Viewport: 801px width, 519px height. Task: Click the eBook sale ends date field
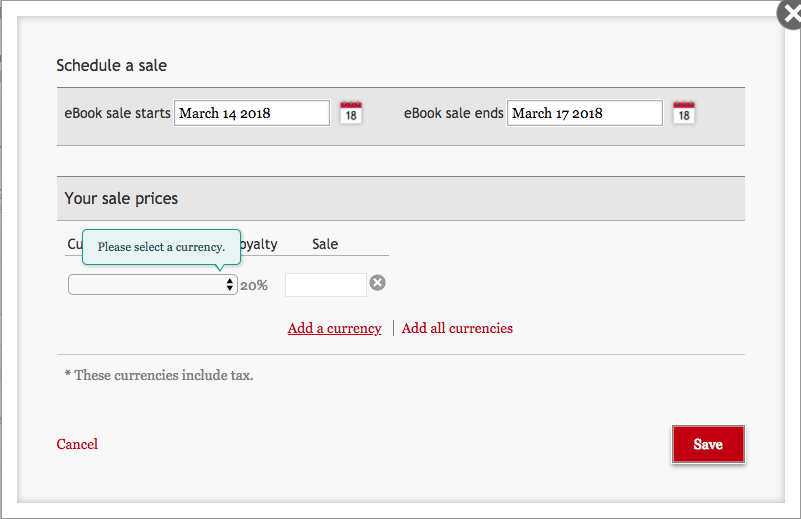click(x=584, y=113)
